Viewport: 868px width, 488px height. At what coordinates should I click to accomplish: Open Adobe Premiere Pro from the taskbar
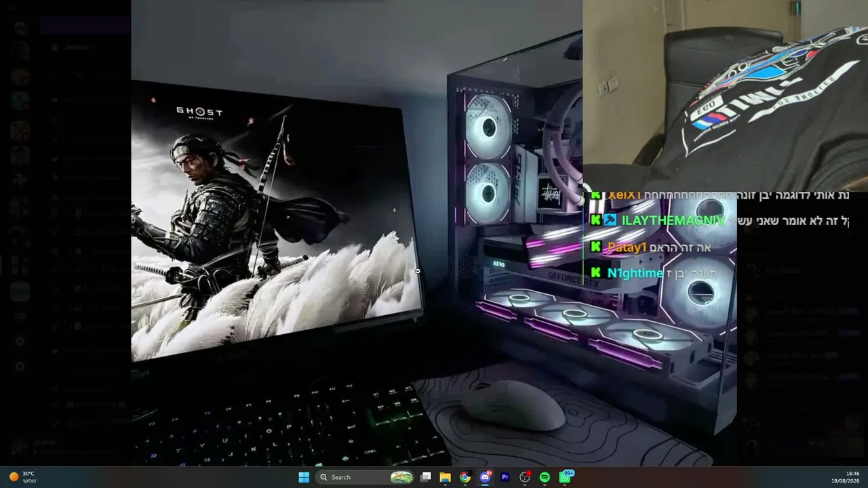[505, 477]
